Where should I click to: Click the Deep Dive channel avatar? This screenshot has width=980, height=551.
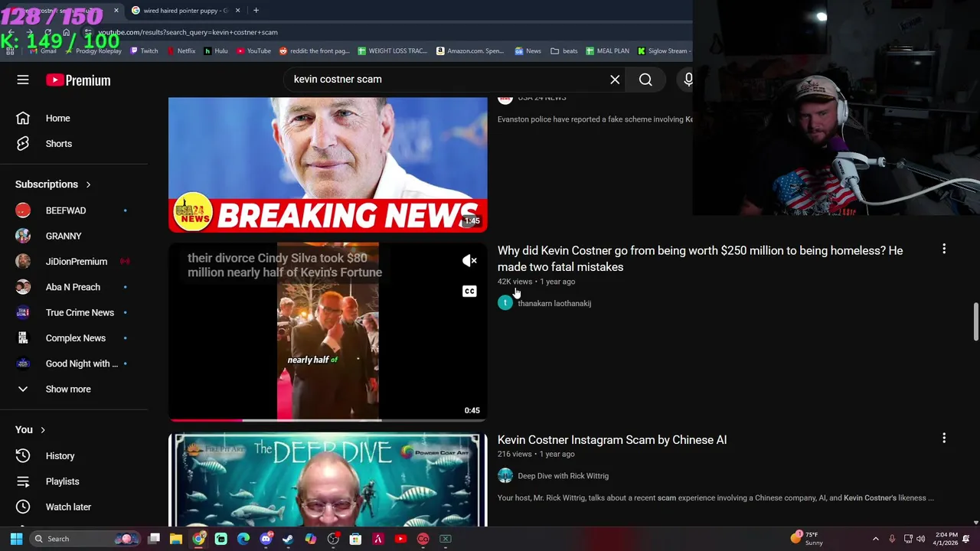[505, 476]
